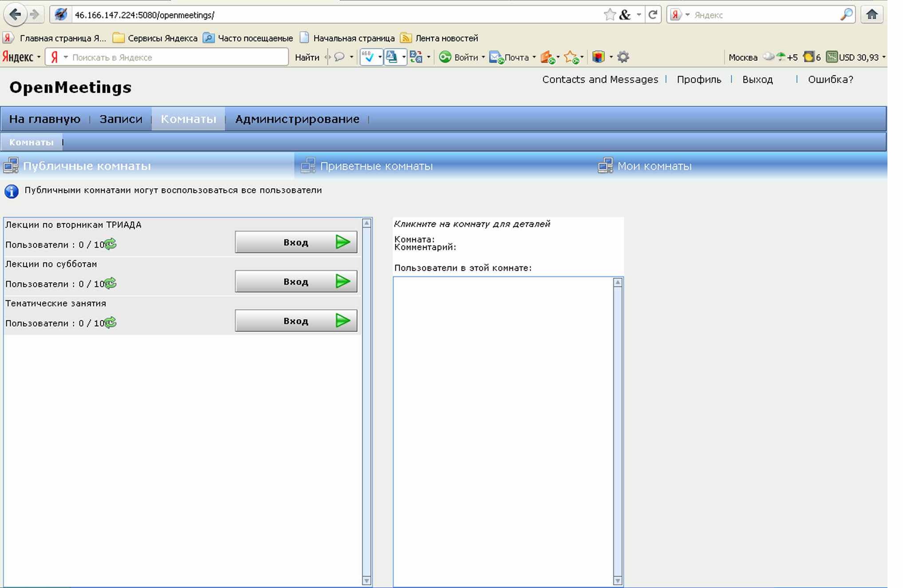Image resolution: width=903 pixels, height=588 pixels.
Task: Open dropdown next to spell check icon
Action: (x=380, y=57)
